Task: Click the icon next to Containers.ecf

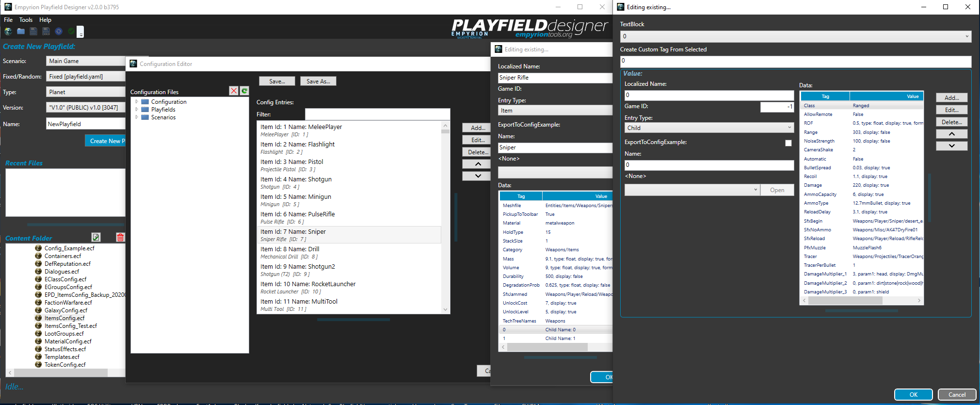Action: coord(38,256)
